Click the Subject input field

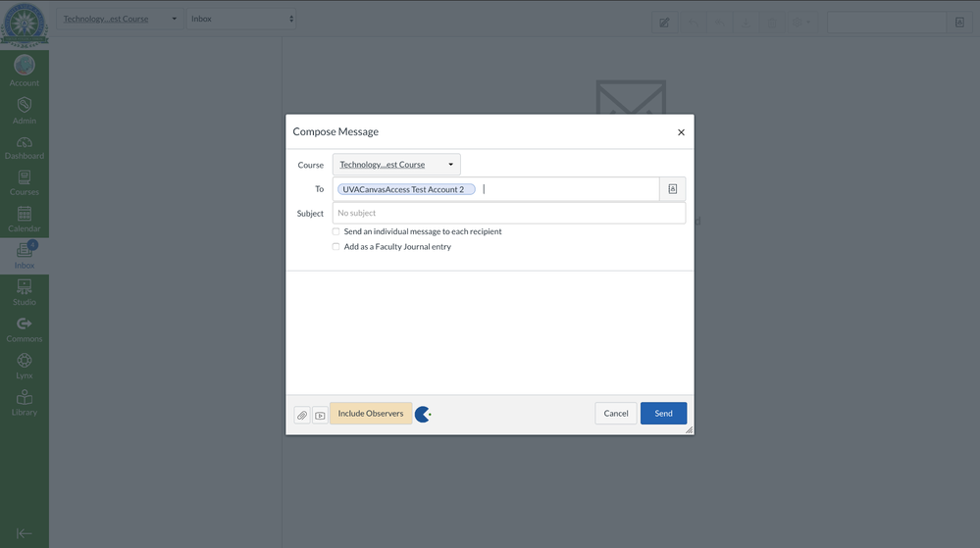click(x=508, y=213)
